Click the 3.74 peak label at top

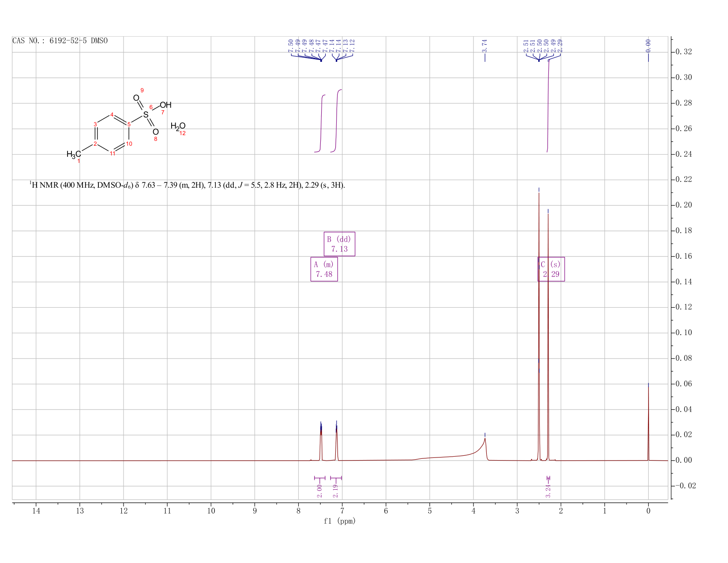point(484,45)
